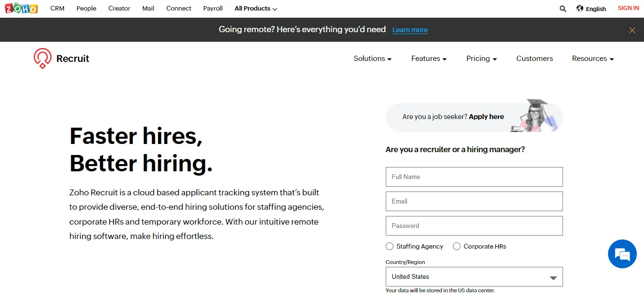
Task: Click the Zoho logo icon
Action: (x=21, y=8)
